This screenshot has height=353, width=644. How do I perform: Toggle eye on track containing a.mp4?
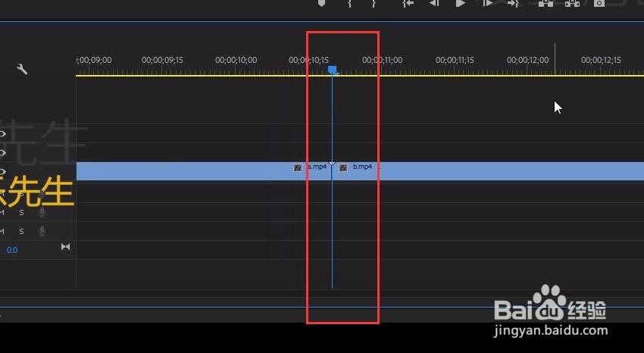click(x=2, y=171)
